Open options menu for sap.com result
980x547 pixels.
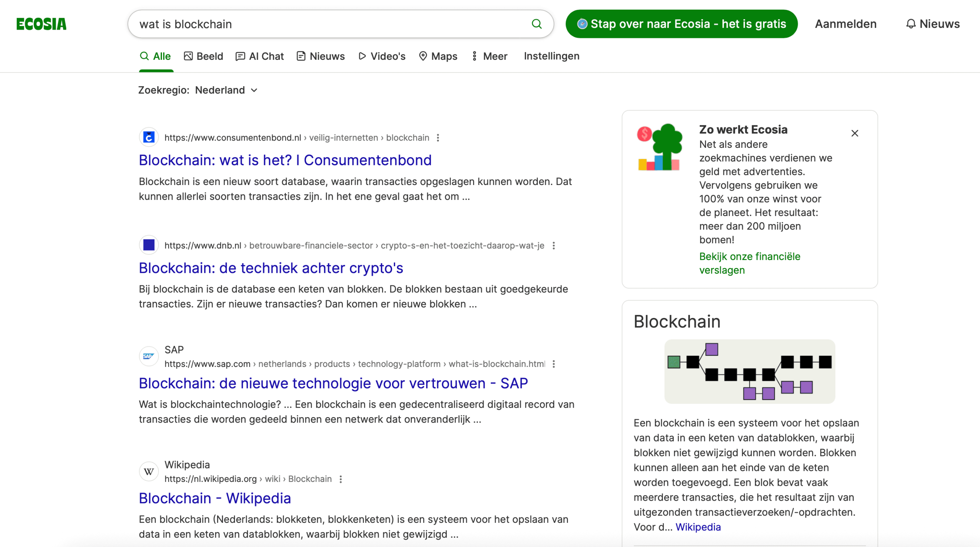pyautogui.click(x=554, y=364)
